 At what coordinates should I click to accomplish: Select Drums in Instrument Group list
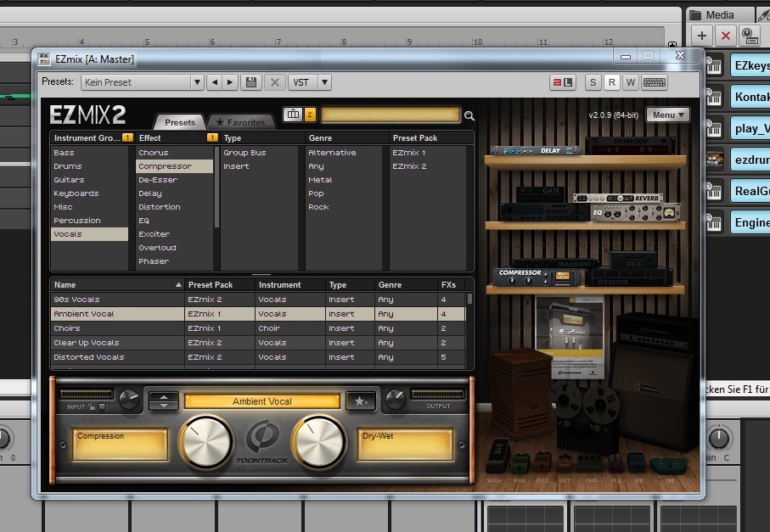pos(89,166)
